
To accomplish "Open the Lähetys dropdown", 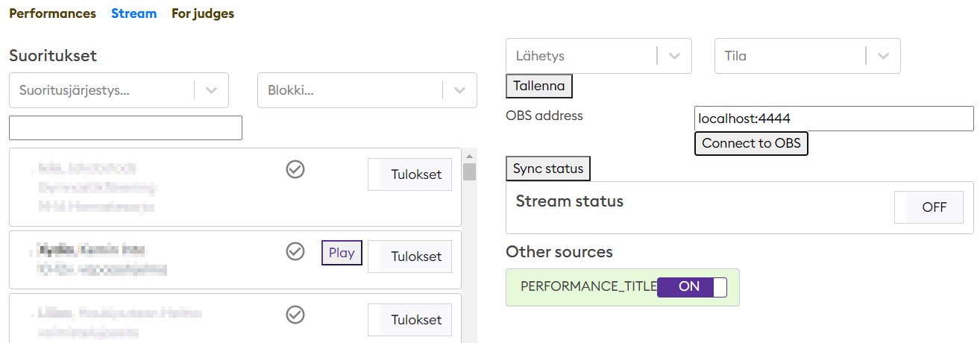I will pyautogui.click(x=598, y=56).
